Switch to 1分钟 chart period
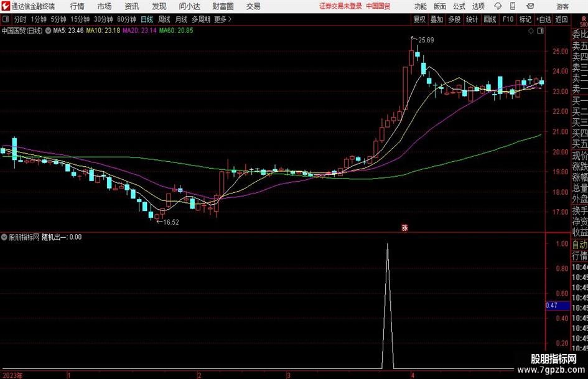The height and width of the screenshot is (379, 588). 39,19
